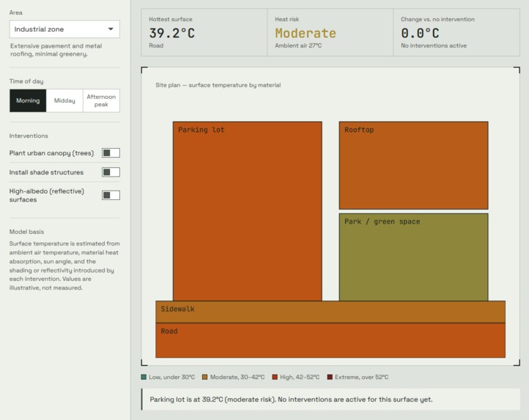The height and width of the screenshot is (420, 529).
Task: Switch to Afternoon peak time
Action: coord(101,100)
